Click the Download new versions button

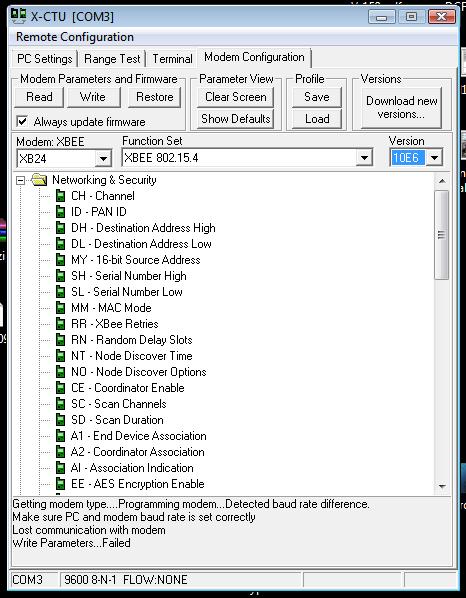coord(402,108)
